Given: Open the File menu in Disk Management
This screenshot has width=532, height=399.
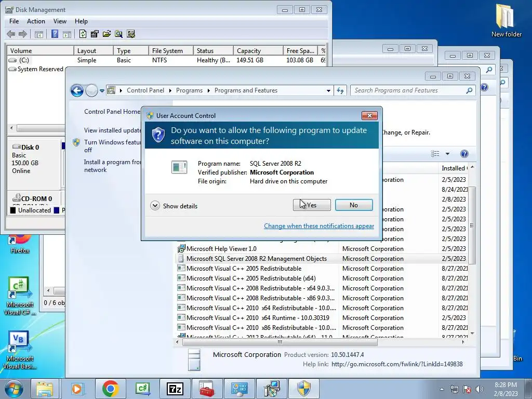Looking at the screenshot, I should (14, 21).
